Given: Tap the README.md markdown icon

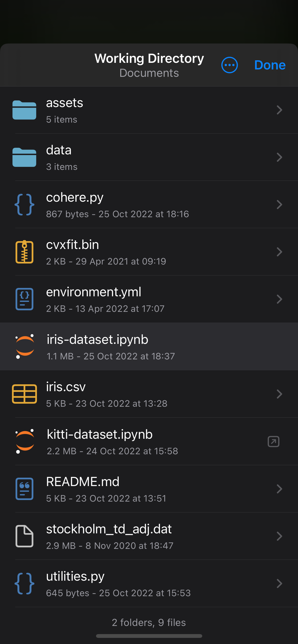Looking at the screenshot, I should (24, 489).
